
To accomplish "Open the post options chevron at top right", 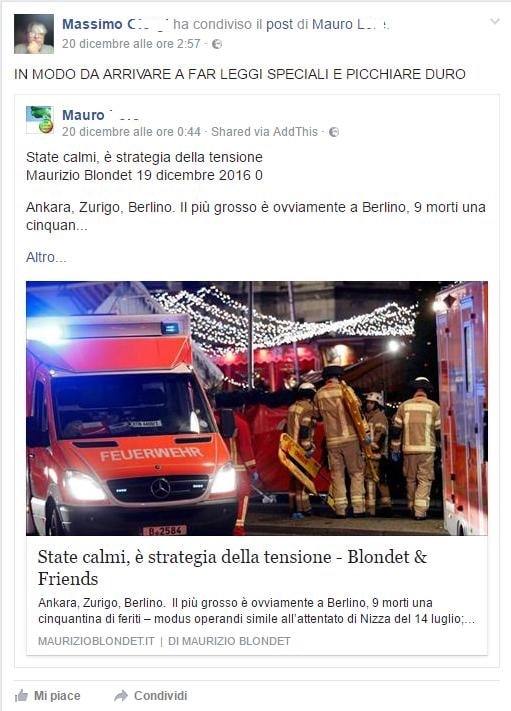I will point(495,21).
